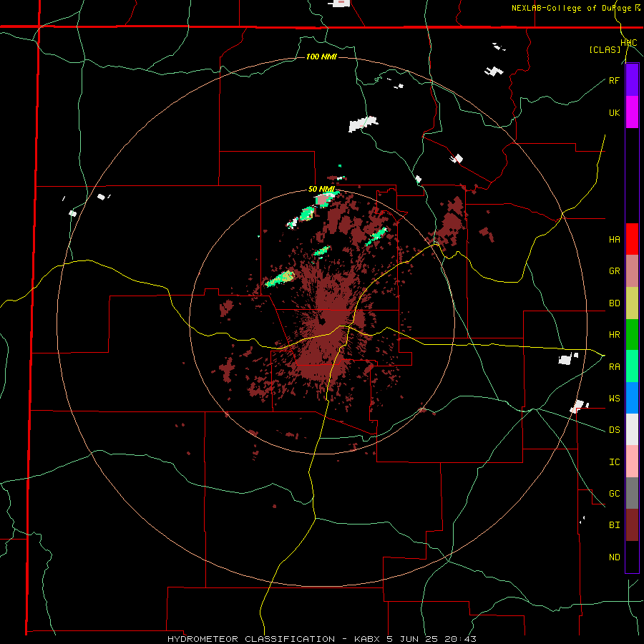644x644 pixels.
Task: Select the dusty pink GR legend swatch
Action: (632, 271)
